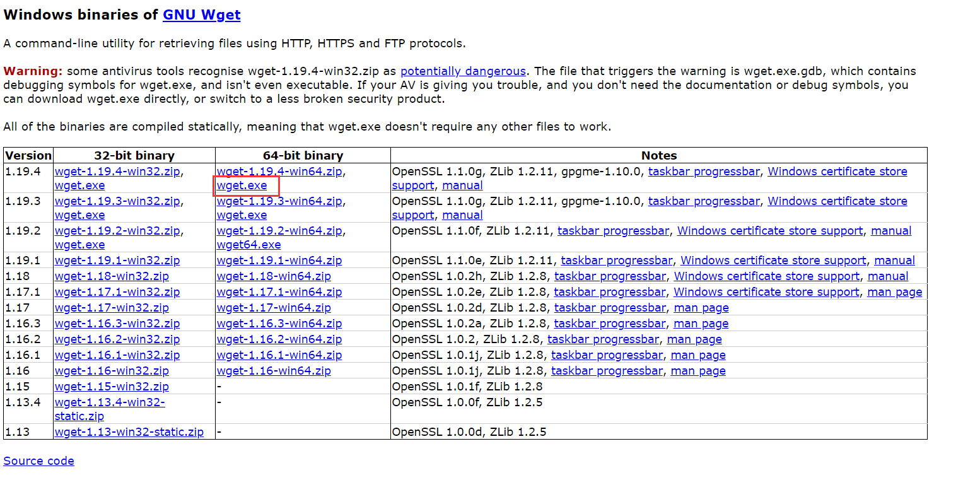The image size is (980, 480).
Task: Download wget-1.16.1-win32.zip
Action: (x=117, y=355)
